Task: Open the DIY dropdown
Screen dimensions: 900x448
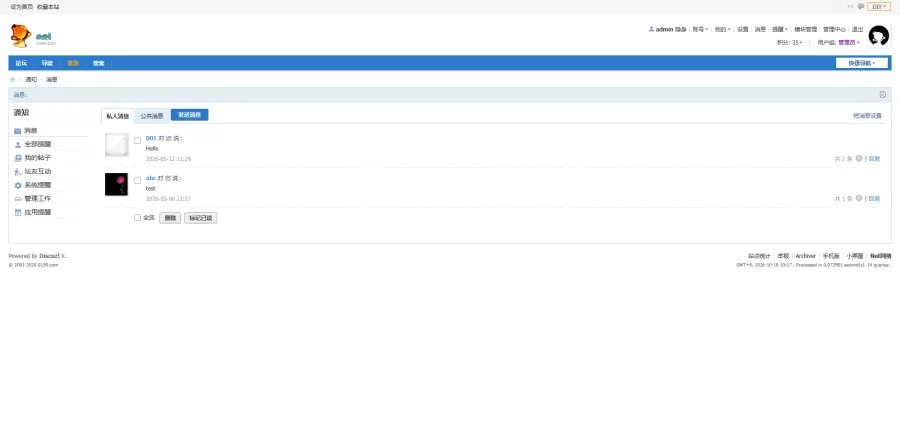Action: (x=879, y=6)
